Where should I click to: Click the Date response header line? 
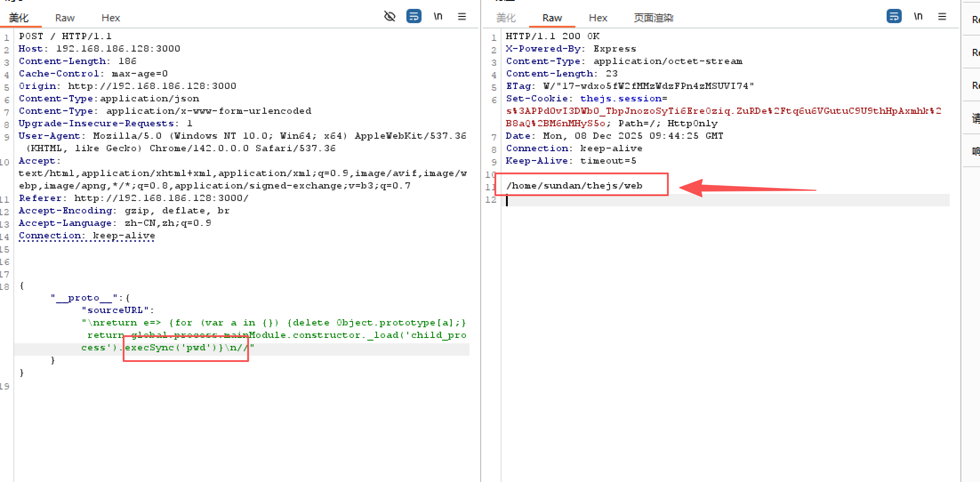tap(615, 136)
